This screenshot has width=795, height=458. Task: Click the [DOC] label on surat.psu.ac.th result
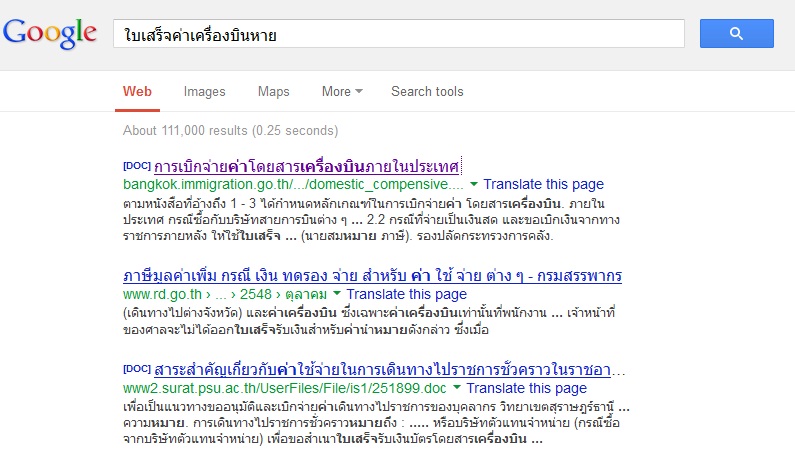click(137, 369)
